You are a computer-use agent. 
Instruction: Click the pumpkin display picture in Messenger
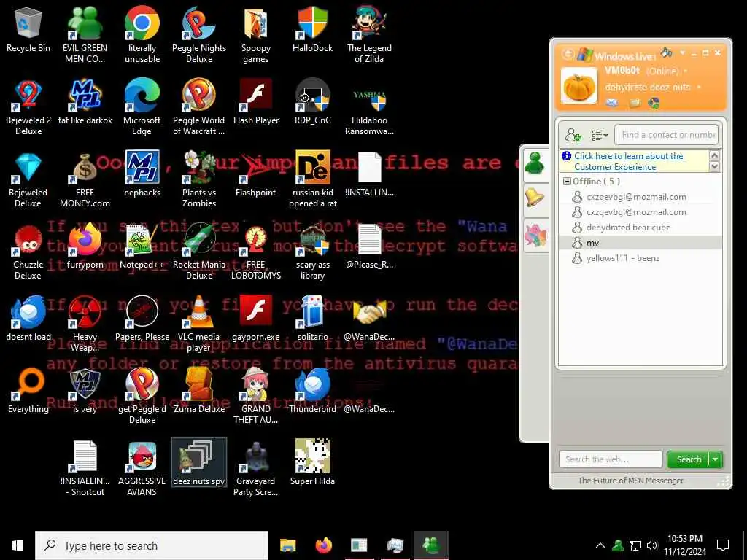tap(578, 86)
